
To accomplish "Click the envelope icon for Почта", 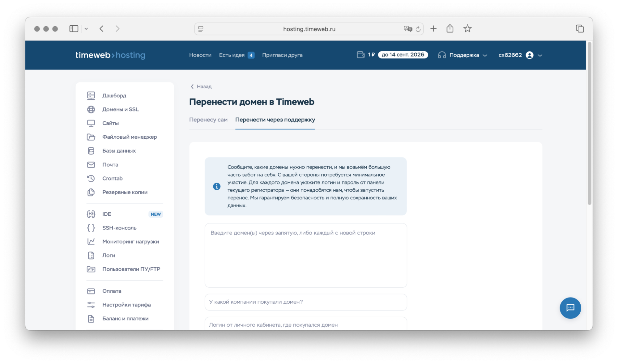I will coord(91,165).
